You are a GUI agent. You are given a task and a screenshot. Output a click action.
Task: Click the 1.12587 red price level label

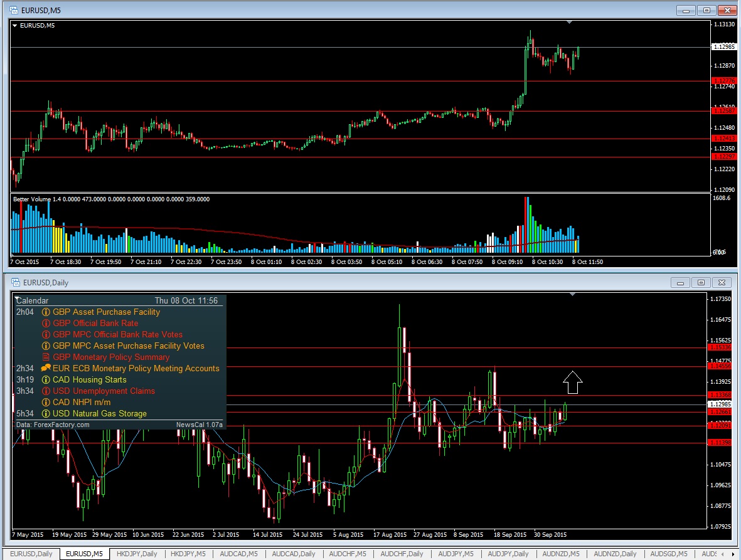tap(724, 110)
